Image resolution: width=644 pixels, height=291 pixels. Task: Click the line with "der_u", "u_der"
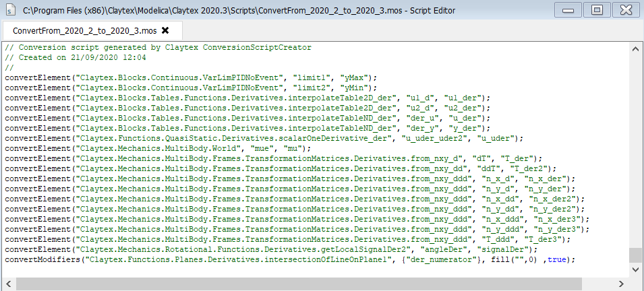(247, 118)
